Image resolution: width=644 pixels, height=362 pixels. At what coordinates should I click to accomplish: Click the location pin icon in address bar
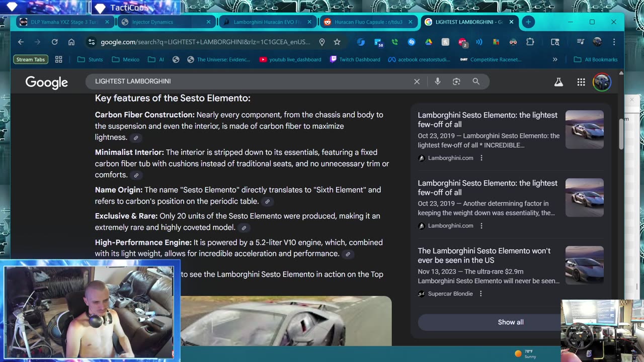pos(322,42)
